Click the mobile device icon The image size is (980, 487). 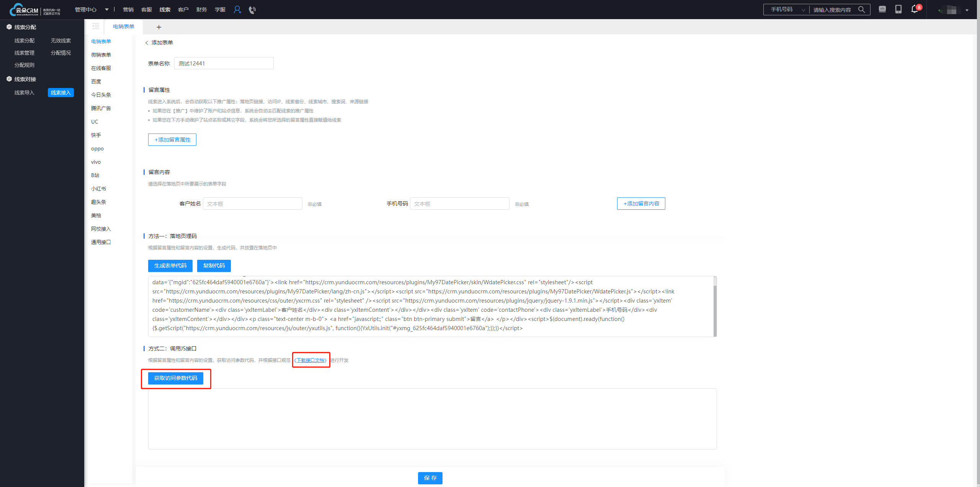tap(898, 9)
